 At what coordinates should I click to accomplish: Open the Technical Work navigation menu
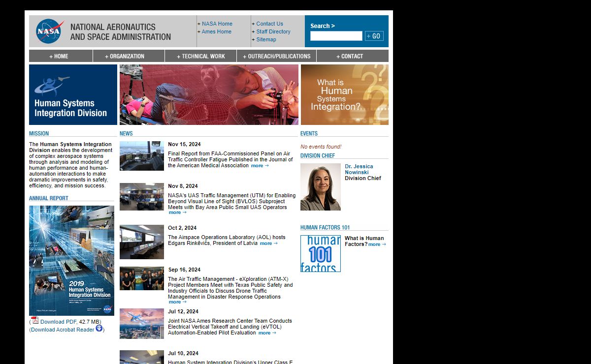200,56
